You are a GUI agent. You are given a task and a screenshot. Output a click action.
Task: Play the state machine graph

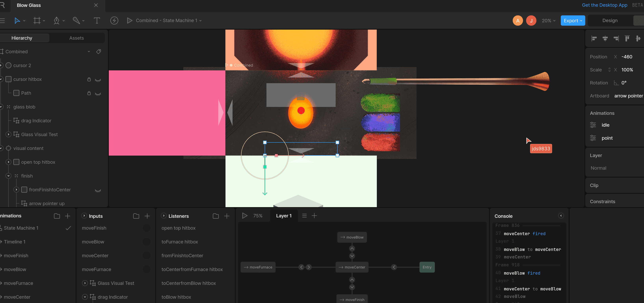[x=245, y=216]
